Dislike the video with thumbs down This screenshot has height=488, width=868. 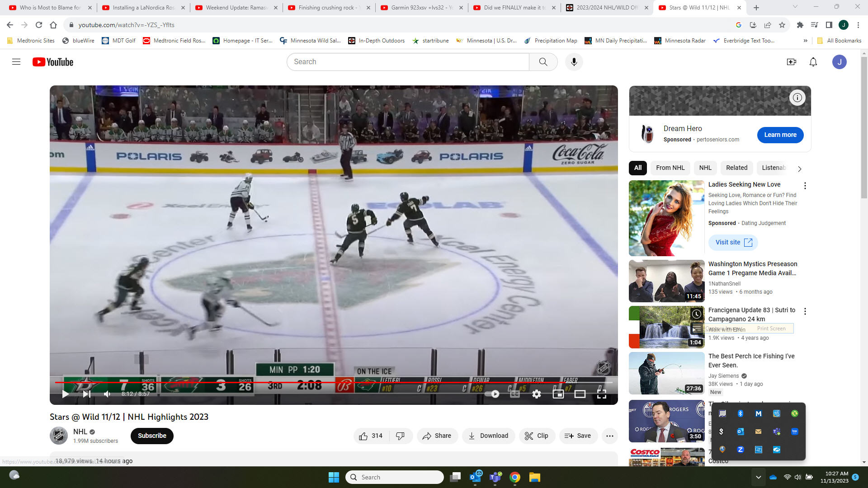tap(401, 436)
